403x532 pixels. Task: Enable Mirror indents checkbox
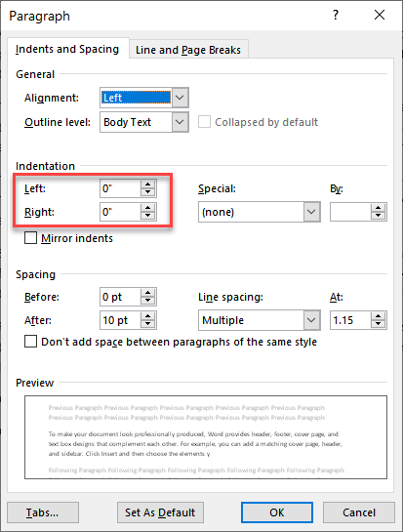30,238
